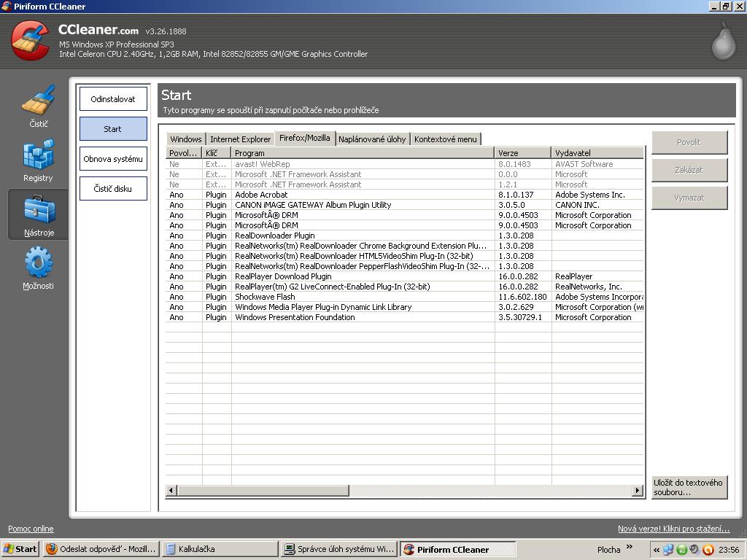This screenshot has height=560, width=747.
Task: Click the CCleaner logo in the header
Action: pos(29,41)
